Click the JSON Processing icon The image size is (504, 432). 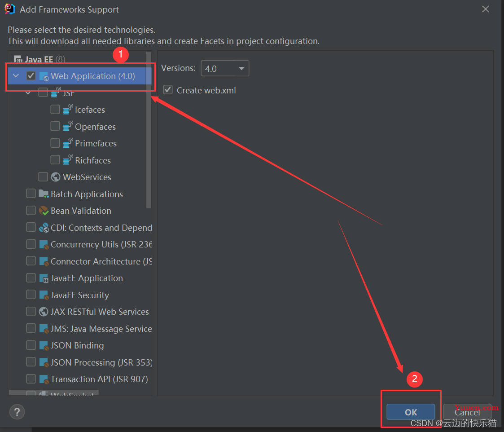[x=44, y=362]
